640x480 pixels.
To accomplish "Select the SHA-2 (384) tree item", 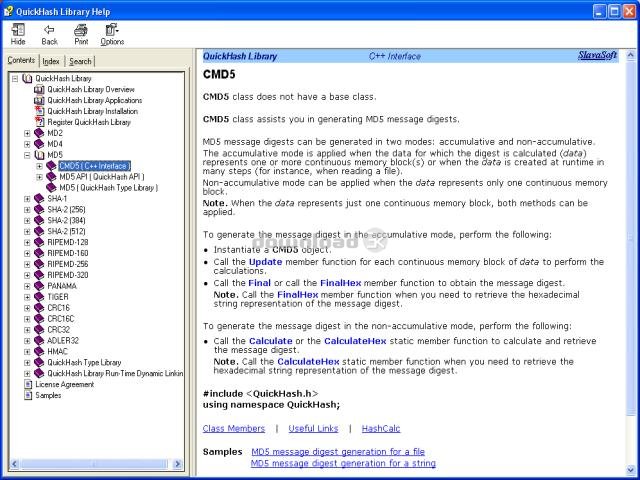I will click(x=66, y=221).
